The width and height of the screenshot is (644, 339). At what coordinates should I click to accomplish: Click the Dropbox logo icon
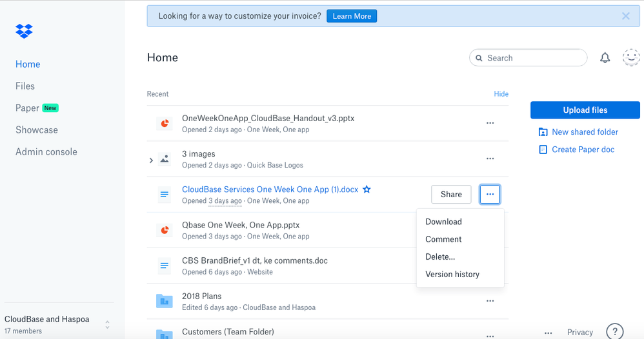[x=24, y=31]
